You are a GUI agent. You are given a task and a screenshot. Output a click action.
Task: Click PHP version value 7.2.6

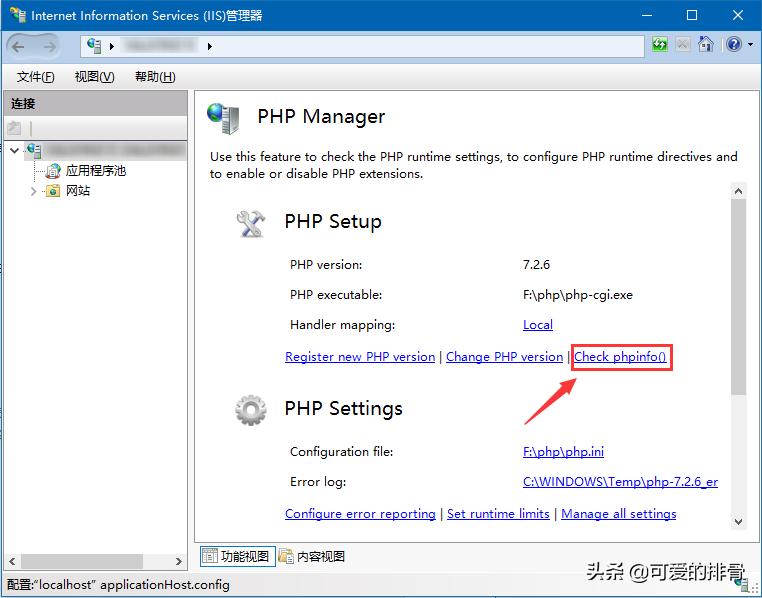[537, 265]
